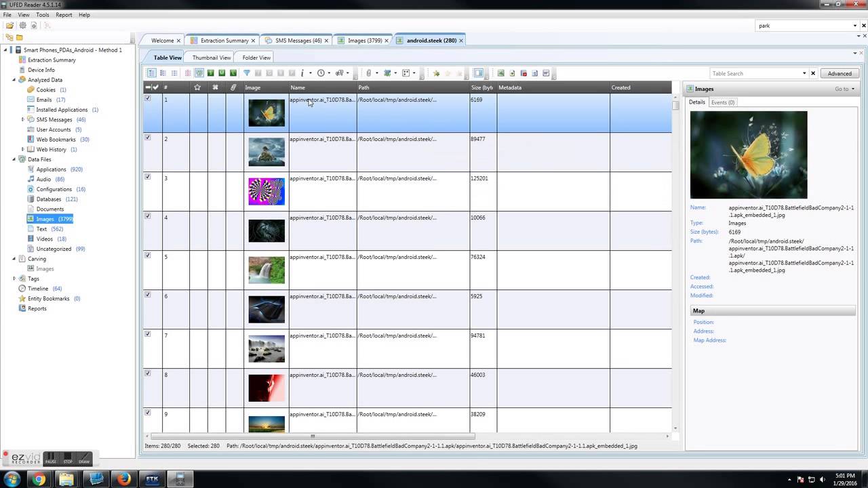The image size is (868, 488).
Task: Click the Firefox icon in the Windows taskbar
Action: 123,479
